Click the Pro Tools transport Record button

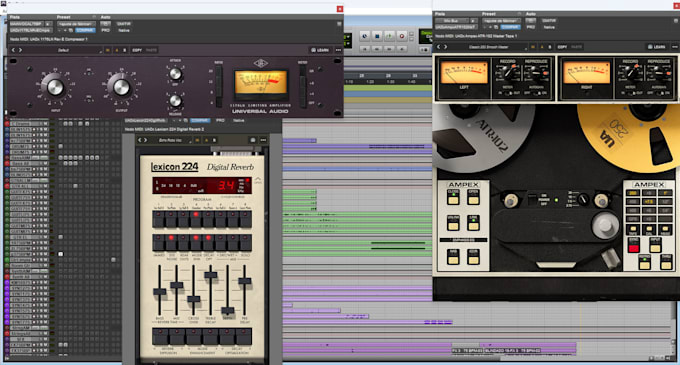pos(402,36)
